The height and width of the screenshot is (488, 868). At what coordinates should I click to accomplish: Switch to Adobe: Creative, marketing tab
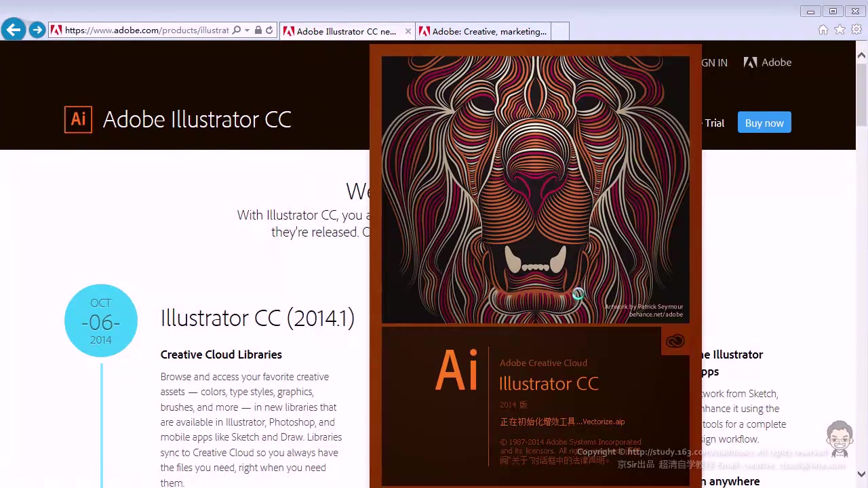[x=483, y=31]
